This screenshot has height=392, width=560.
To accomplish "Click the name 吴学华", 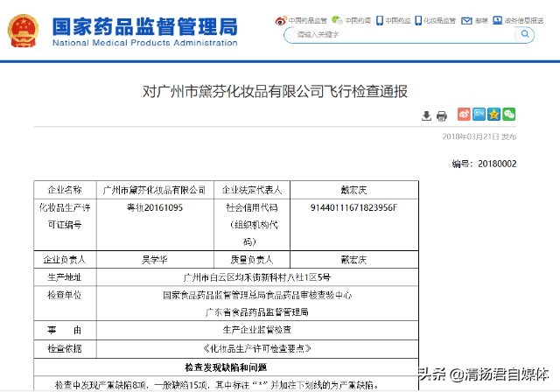I will pyautogui.click(x=155, y=260).
